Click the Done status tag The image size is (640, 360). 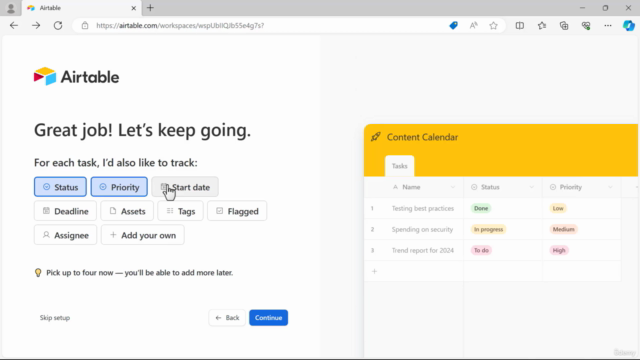pos(481,208)
